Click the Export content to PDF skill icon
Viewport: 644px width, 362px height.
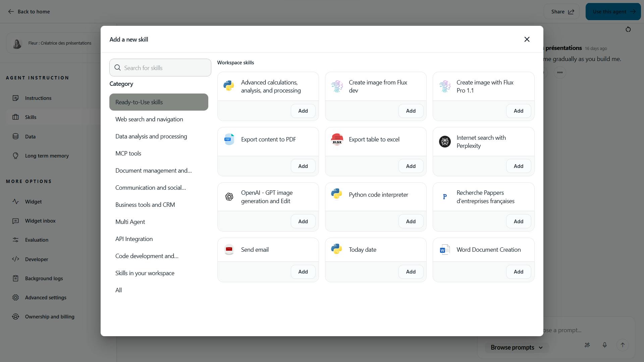229,139
